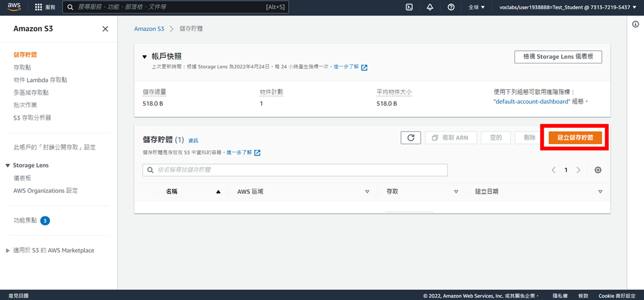This screenshot has width=644, height=300.
Task: Open S3 存取分析器 in sidebar
Action: coord(33,118)
